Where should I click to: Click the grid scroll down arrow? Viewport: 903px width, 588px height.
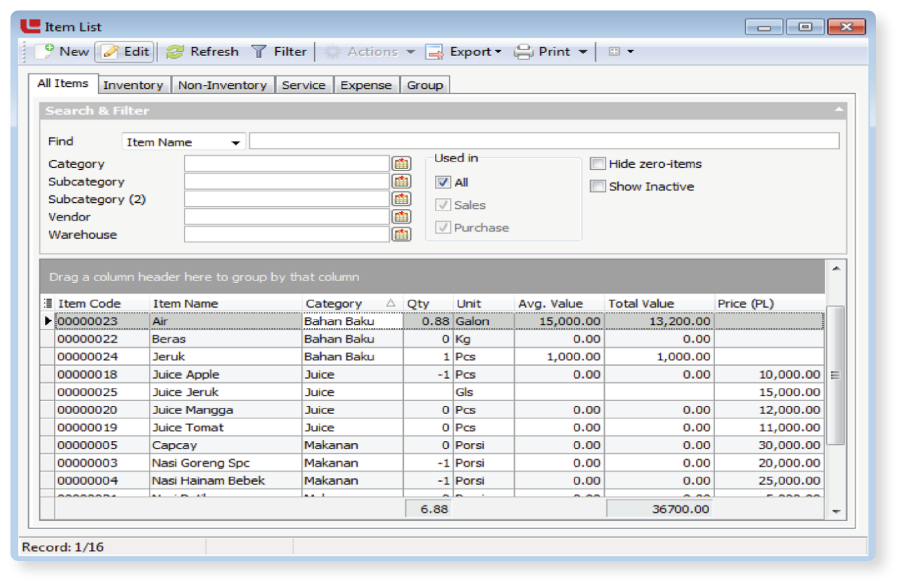coord(836,512)
